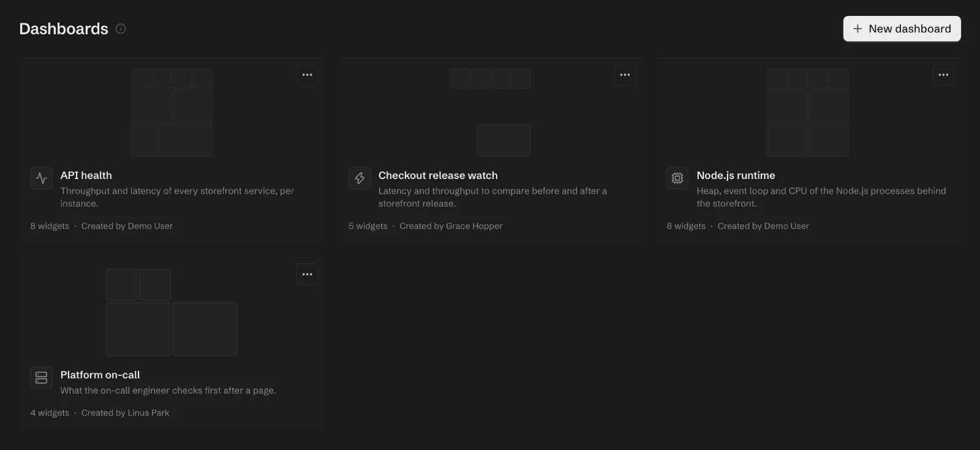This screenshot has height=450, width=980.
Task: Click '5 widgets' on Checkout release watch card
Action: (368, 226)
